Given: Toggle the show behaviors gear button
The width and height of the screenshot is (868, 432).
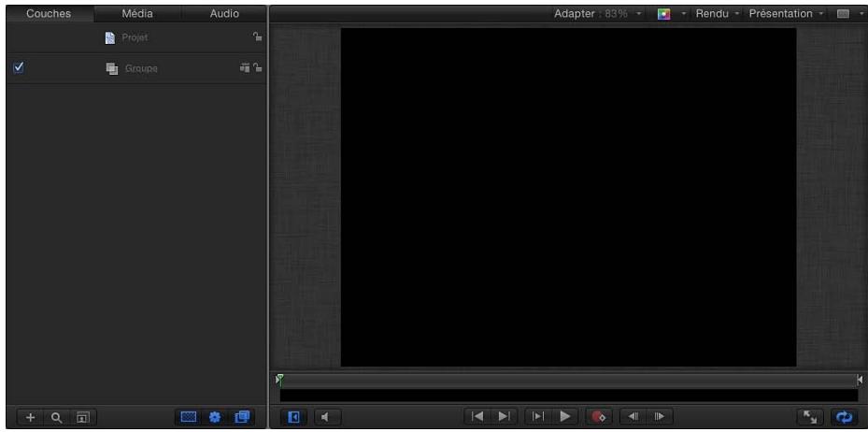Looking at the screenshot, I should (x=215, y=417).
